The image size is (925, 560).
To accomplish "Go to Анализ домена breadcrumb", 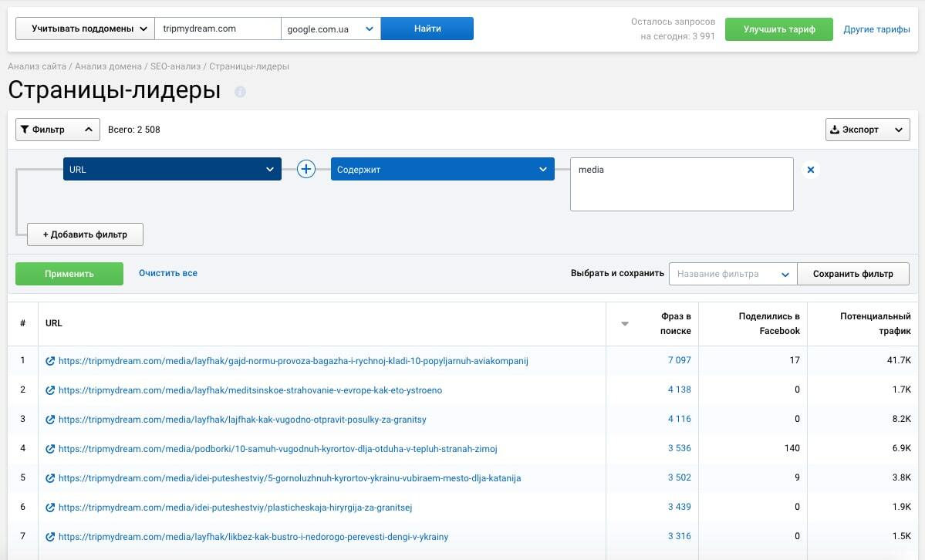I will click(109, 66).
